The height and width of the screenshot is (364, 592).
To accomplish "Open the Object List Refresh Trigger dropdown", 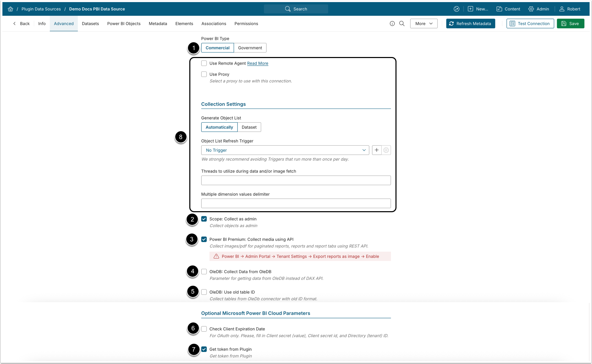I will pos(285,150).
